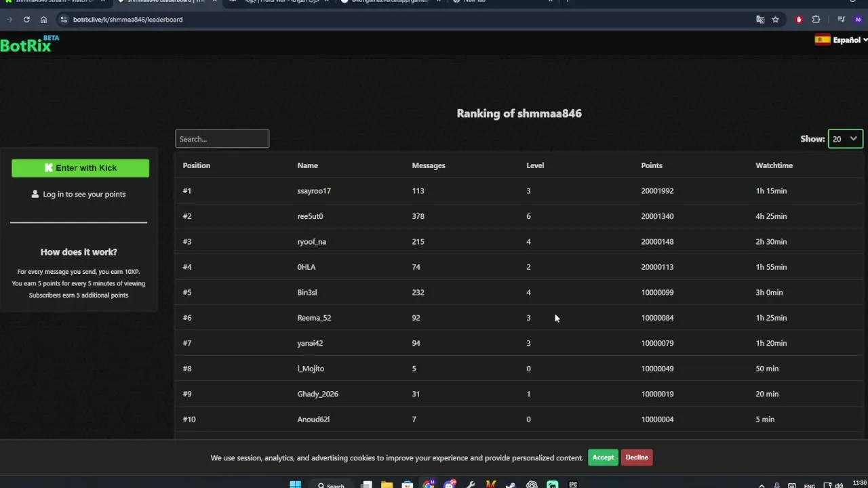Viewport: 868px width, 488px height.
Task: Switch ENG input language in tray
Action: click(810, 485)
